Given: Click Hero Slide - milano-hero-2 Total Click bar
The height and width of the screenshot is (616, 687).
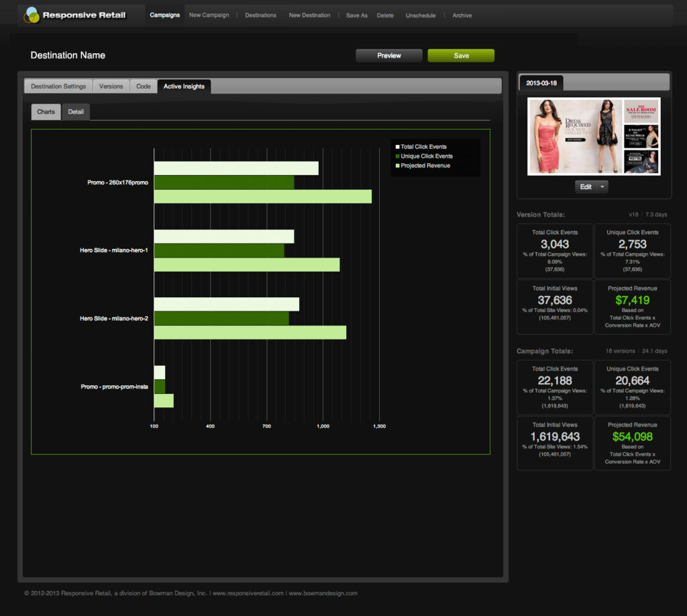Looking at the screenshot, I should [x=227, y=305].
